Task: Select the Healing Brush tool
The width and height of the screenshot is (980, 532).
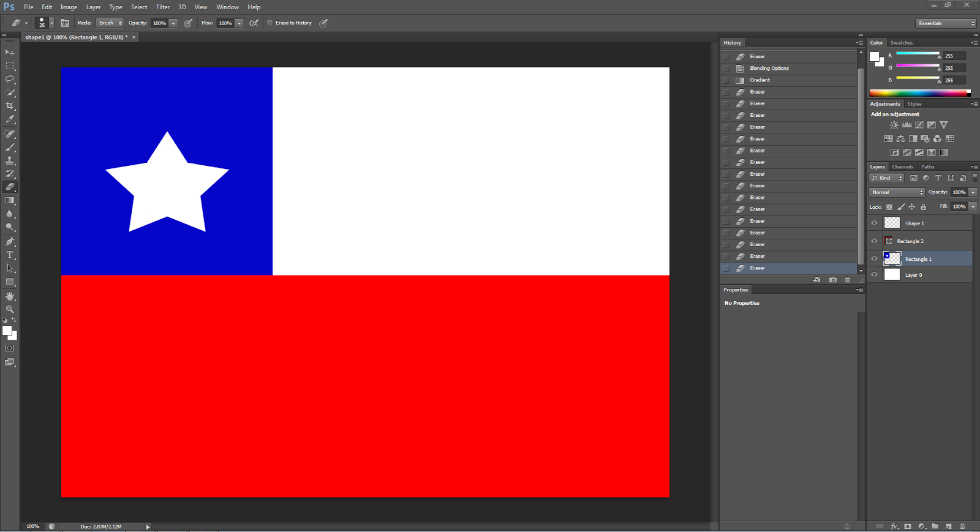Action: (x=10, y=133)
